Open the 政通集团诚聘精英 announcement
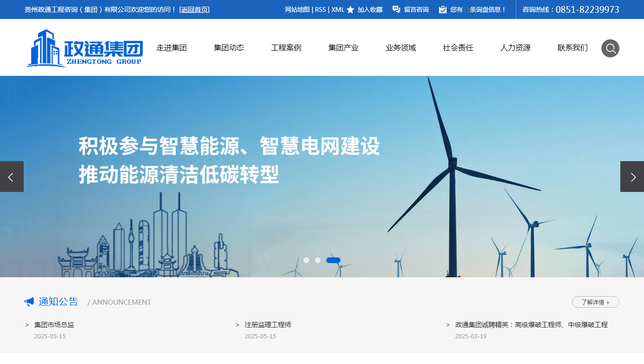The image size is (644, 364). 531,325
